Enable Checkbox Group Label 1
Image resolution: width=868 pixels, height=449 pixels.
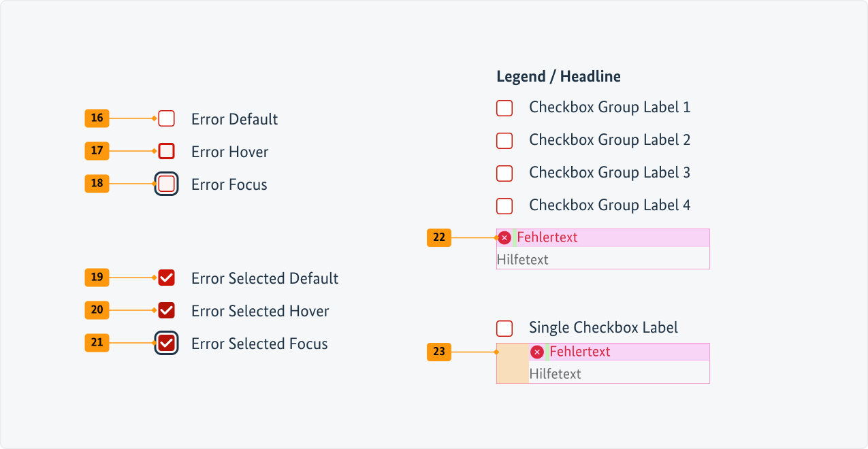(504, 107)
